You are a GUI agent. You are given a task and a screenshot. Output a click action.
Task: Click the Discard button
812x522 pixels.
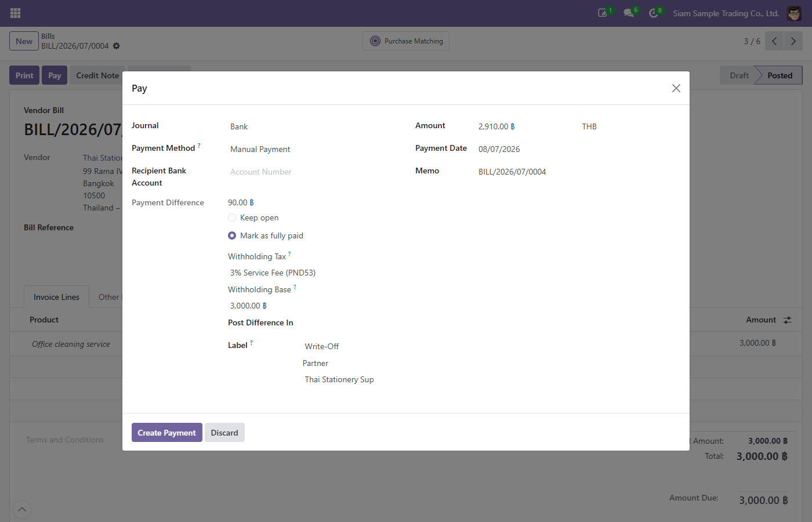[x=224, y=433]
